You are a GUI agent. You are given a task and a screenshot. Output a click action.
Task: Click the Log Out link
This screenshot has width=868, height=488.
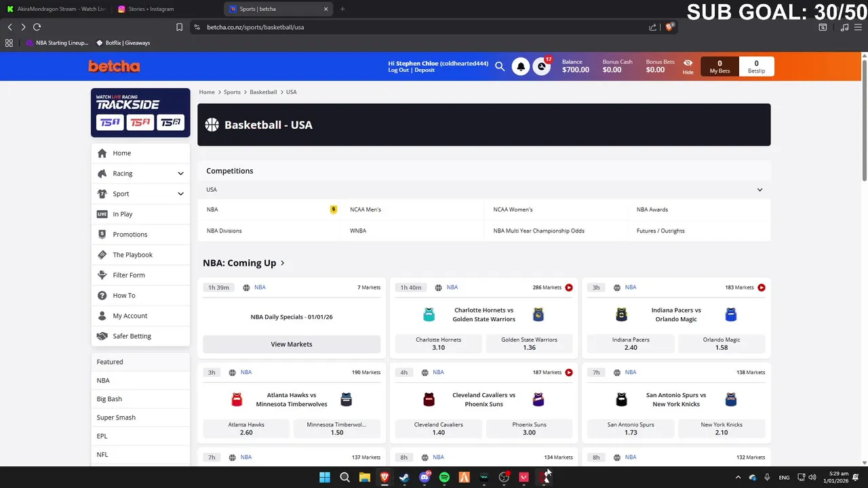tap(398, 70)
